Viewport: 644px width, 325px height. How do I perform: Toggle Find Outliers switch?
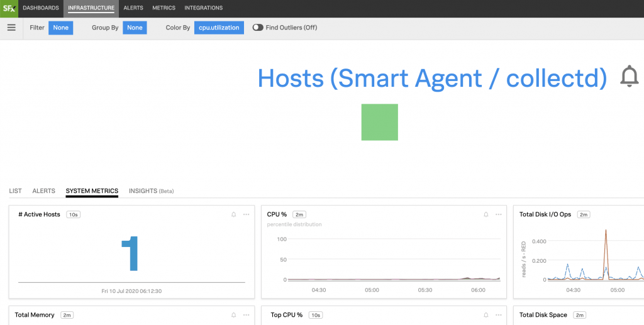pyautogui.click(x=258, y=28)
